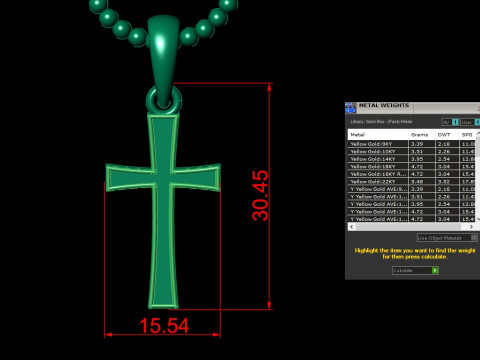
Task: Select the jump ring above the cross
Action: coord(164,100)
